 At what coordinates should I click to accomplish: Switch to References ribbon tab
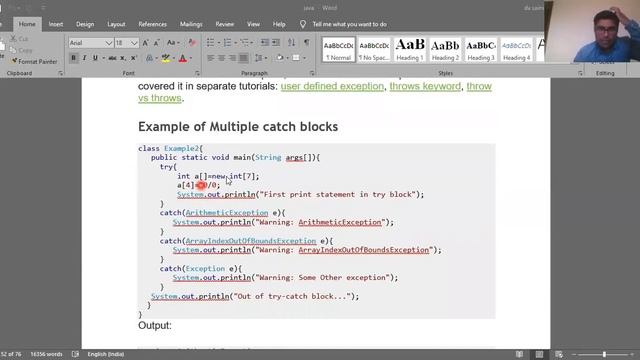point(153,24)
